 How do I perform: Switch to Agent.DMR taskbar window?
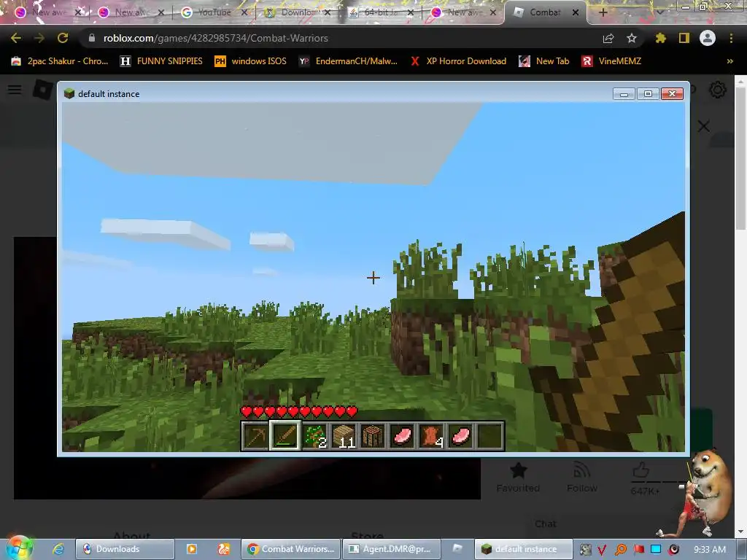[x=391, y=549]
